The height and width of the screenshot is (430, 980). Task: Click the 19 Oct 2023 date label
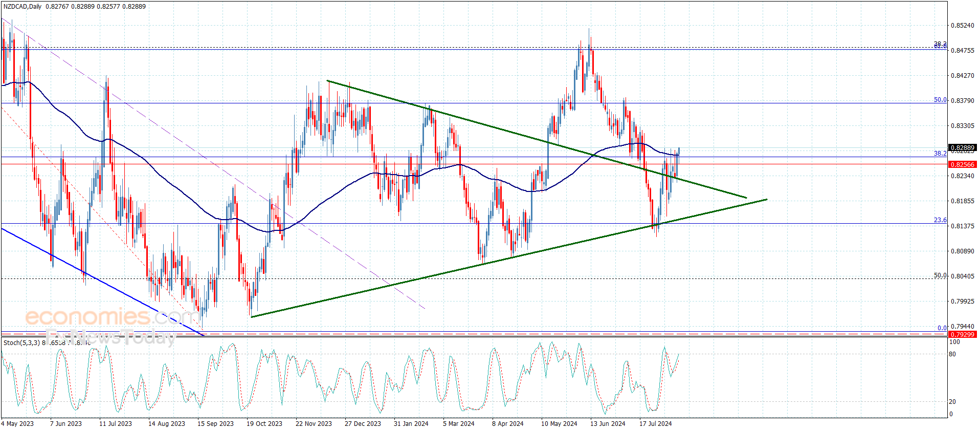[x=264, y=423]
